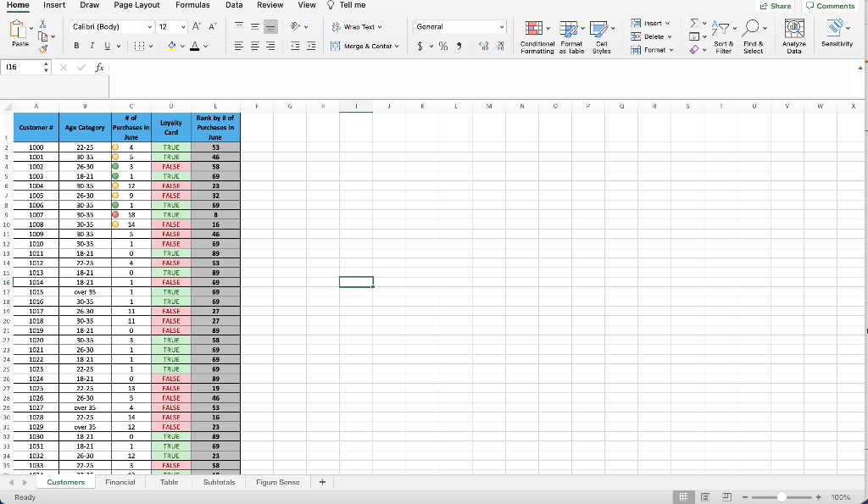Apply Percent Style format
Viewport: 868px width, 504px height.
442,46
